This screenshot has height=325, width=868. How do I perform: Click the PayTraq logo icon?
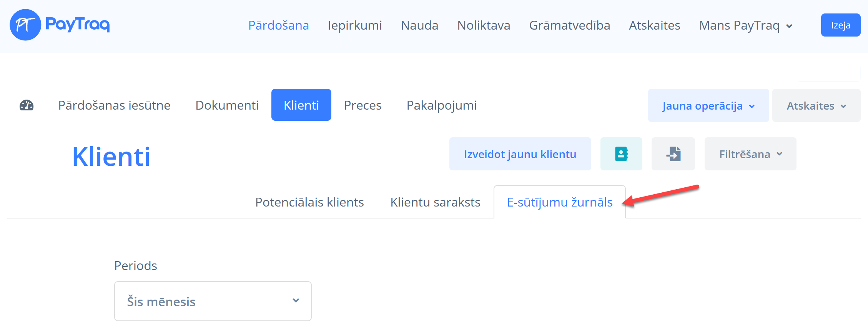[x=25, y=25]
